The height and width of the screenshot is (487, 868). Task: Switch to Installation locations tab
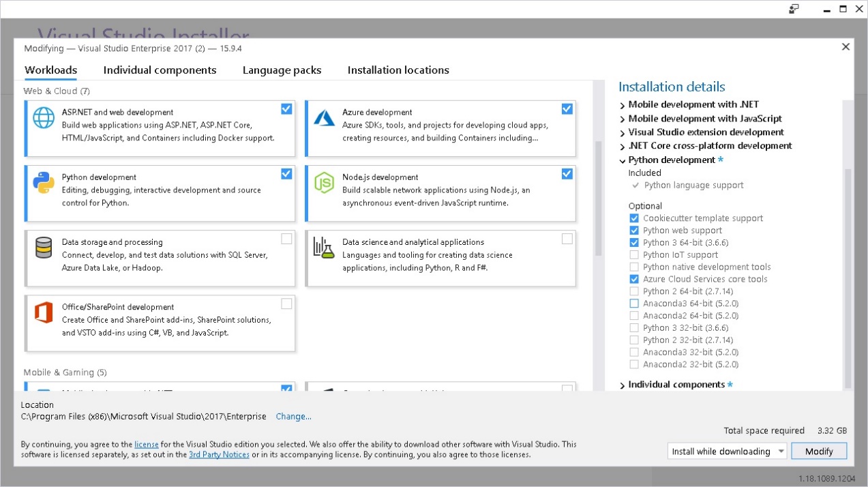click(x=398, y=70)
